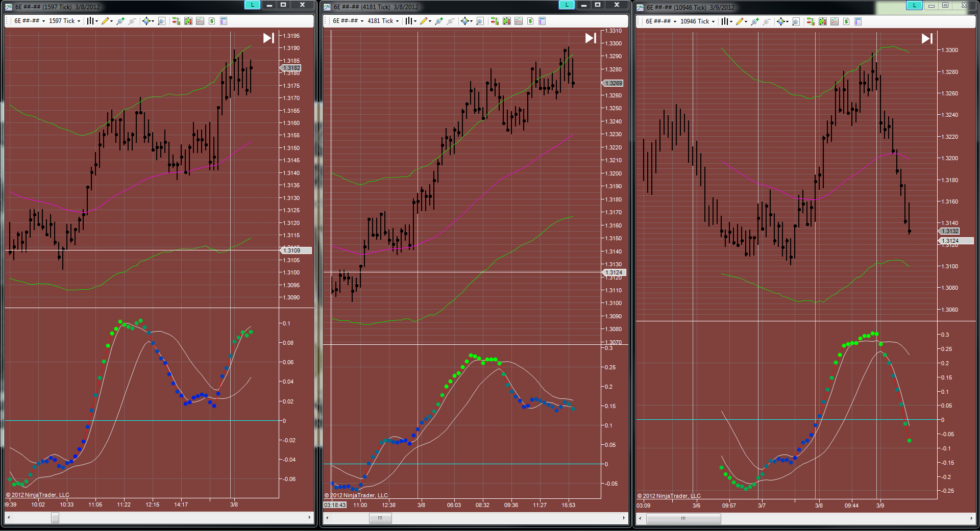The width and height of the screenshot is (980, 531).
Task: Activate zoom frame in 1597 Tick window
Action: coord(161,21)
